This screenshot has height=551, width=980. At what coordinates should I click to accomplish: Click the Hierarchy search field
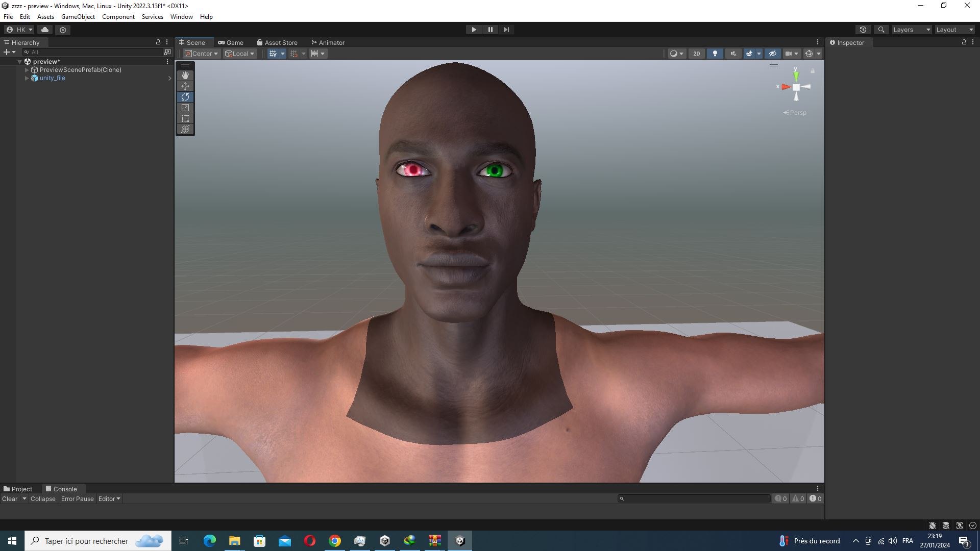(x=96, y=52)
